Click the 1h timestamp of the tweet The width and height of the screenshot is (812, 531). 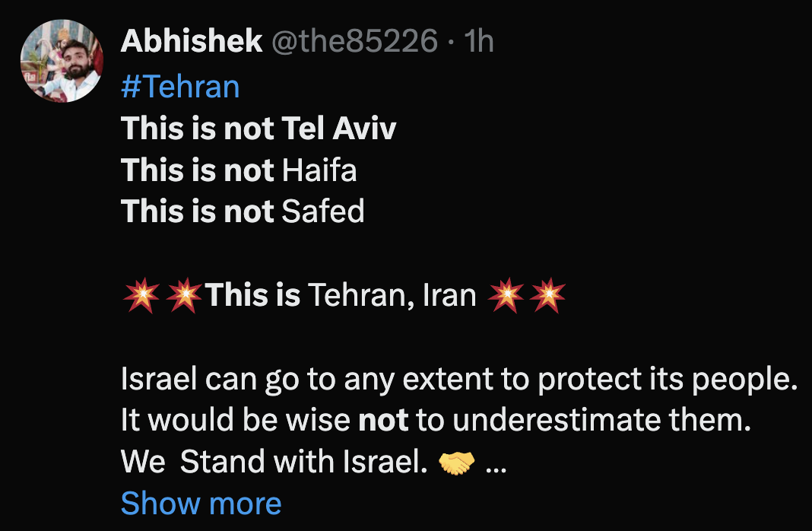478,43
